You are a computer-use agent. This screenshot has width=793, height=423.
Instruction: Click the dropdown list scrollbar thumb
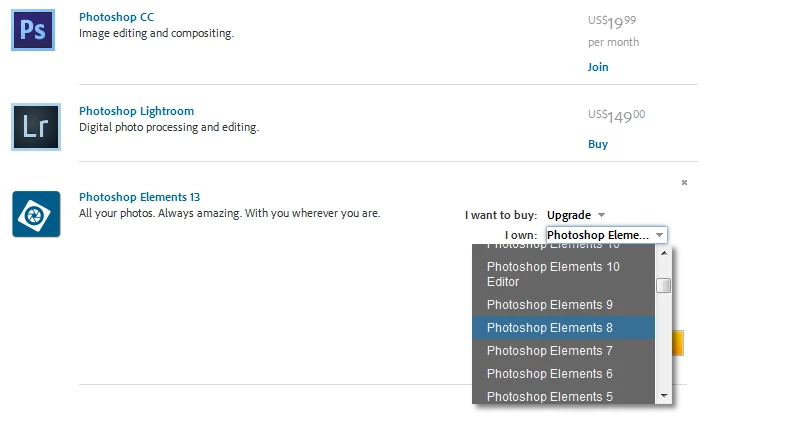663,285
